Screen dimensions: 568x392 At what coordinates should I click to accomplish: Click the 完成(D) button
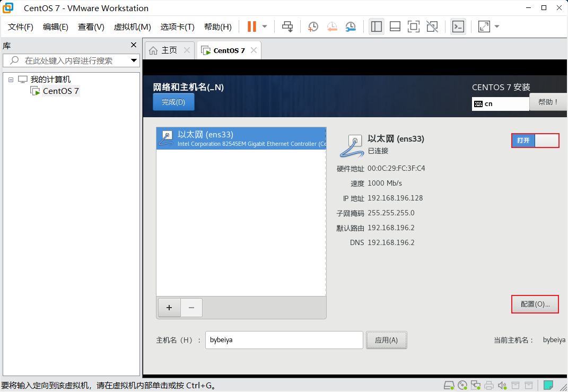(x=173, y=102)
